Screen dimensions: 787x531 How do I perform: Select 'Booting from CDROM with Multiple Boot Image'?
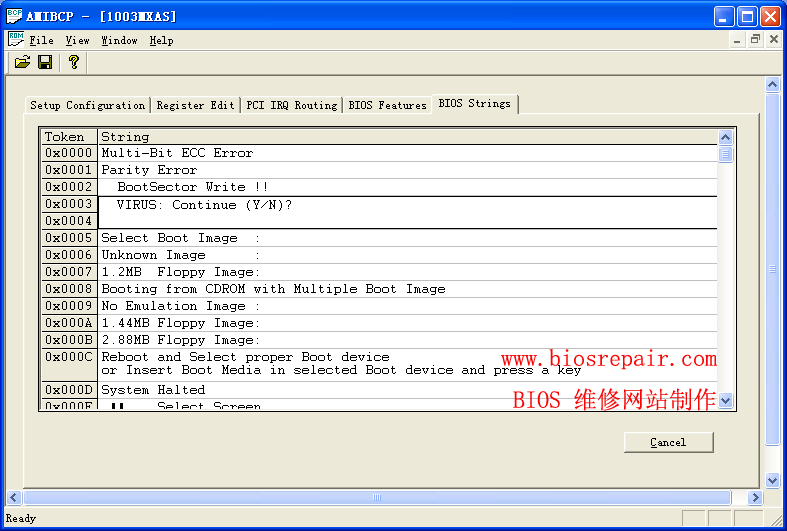pyautogui.click(x=274, y=289)
